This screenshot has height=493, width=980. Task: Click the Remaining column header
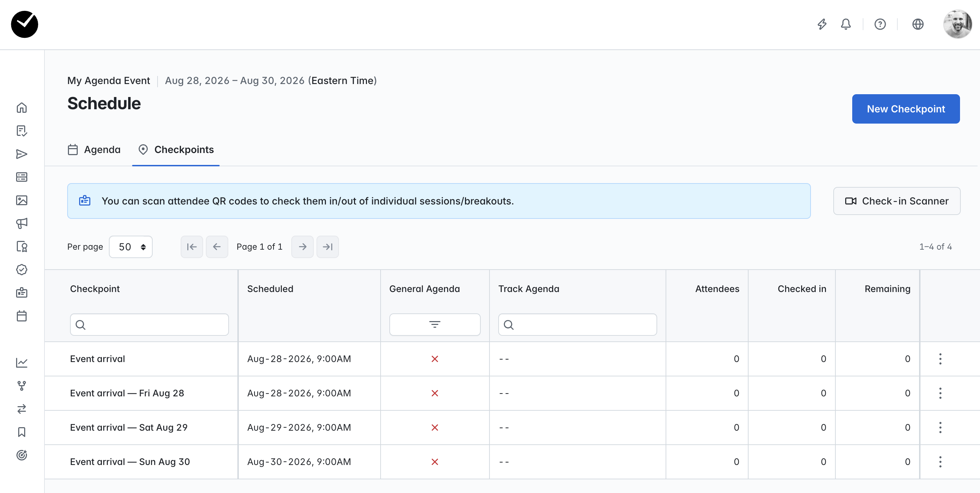coord(887,289)
